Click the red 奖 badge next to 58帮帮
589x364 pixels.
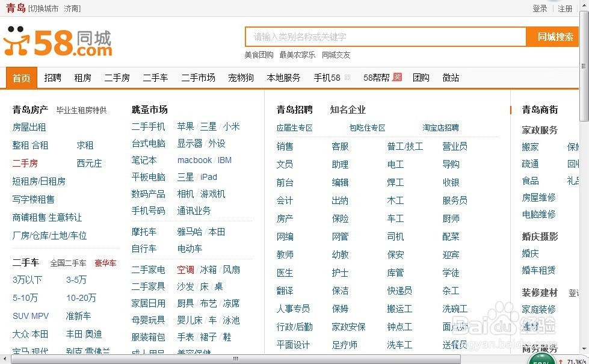pyautogui.click(x=397, y=77)
